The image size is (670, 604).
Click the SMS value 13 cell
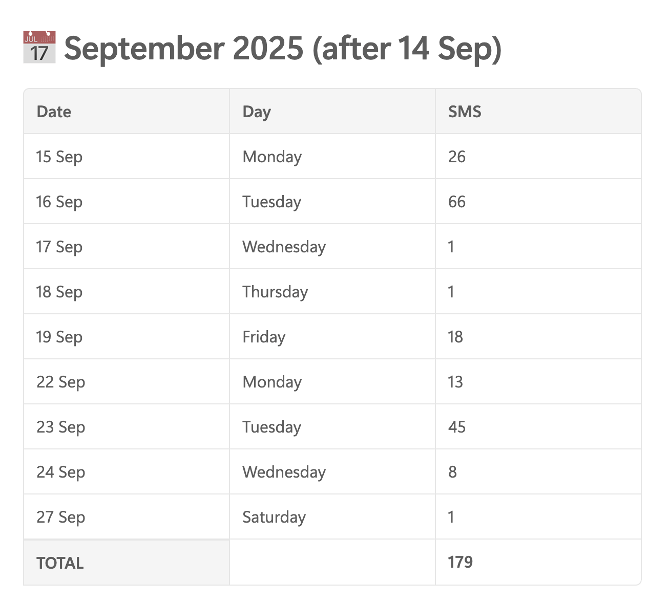click(x=538, y=382)
